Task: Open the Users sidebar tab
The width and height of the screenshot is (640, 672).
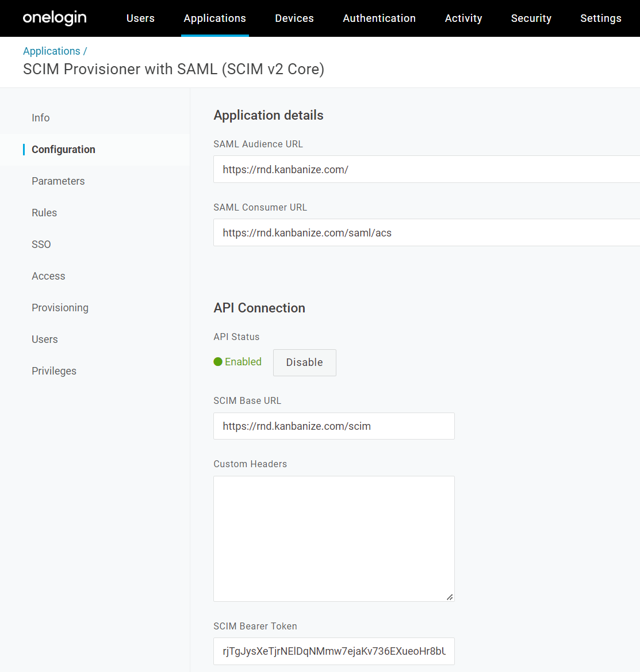Action: (x=44, y=339)
